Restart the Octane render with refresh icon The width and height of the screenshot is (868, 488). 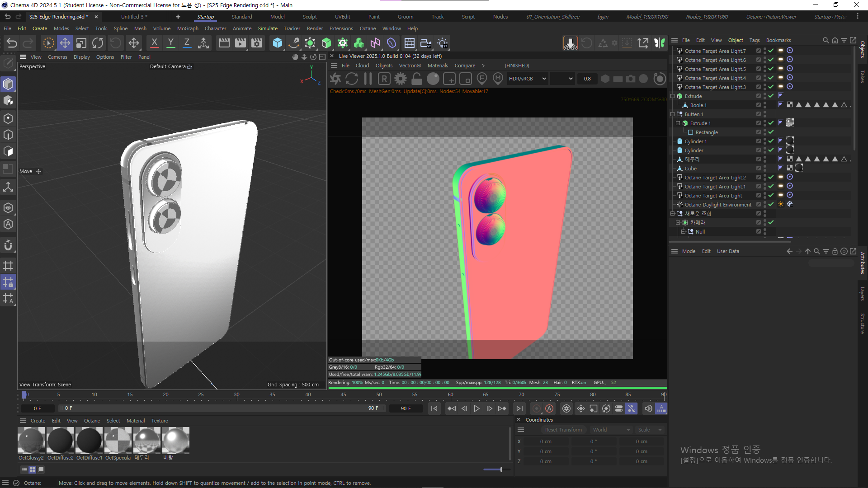[352, 79]
